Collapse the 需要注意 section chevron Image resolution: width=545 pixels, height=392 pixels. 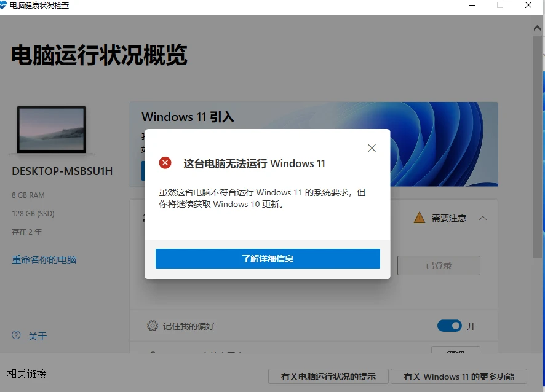483,218
